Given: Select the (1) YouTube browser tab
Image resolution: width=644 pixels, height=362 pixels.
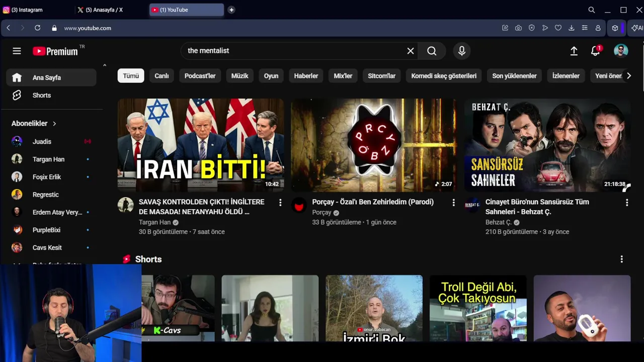Looking at the screenshot, I should [x=187, y=10].
